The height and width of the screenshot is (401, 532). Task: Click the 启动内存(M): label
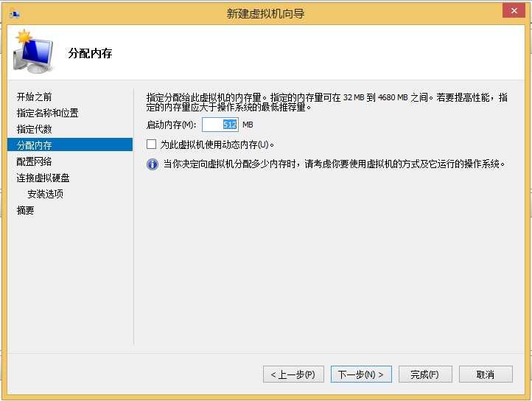tap(172, 125)
